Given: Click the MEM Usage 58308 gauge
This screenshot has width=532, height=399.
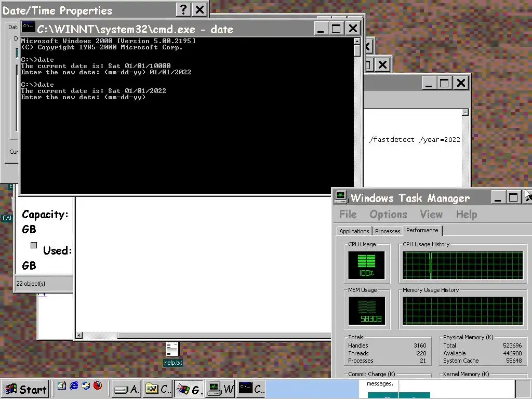Looking at the screenshot, I should [x=366, y=311].
